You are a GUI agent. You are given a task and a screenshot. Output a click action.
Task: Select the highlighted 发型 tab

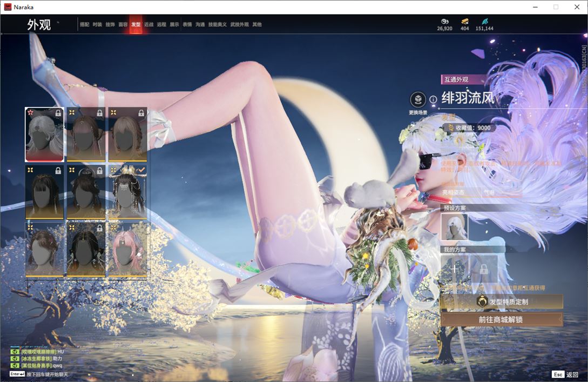pyautogui.click(x=136, y=24)
